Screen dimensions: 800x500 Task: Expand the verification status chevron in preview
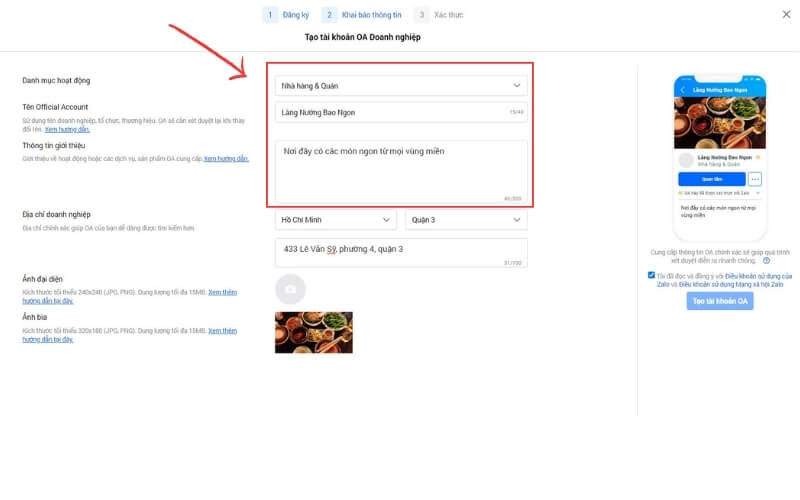click(758, 193)
